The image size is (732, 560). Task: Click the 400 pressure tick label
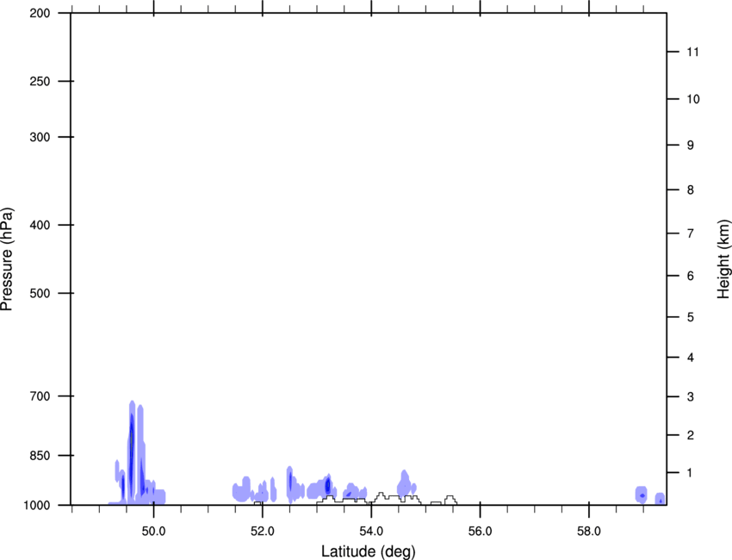[40, 225]
